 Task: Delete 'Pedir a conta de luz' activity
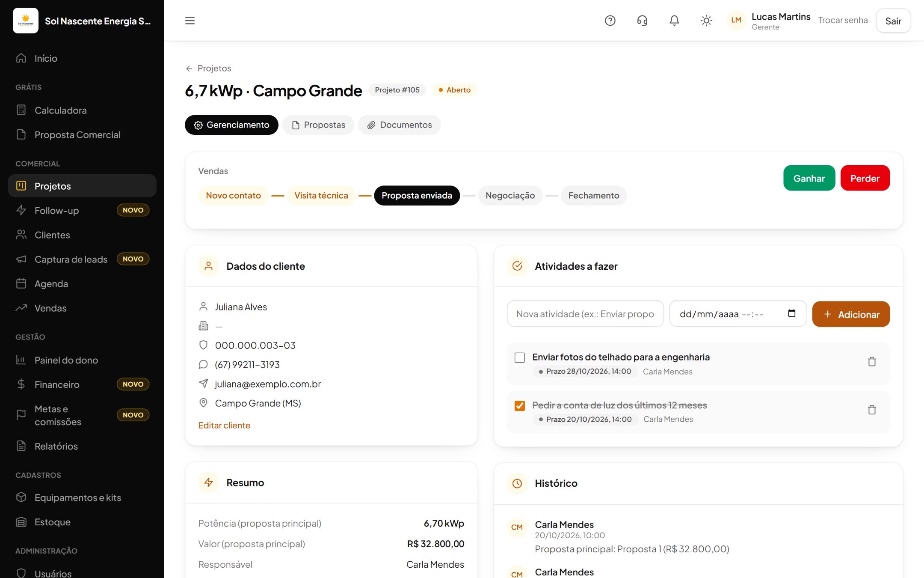pos(872,410)
